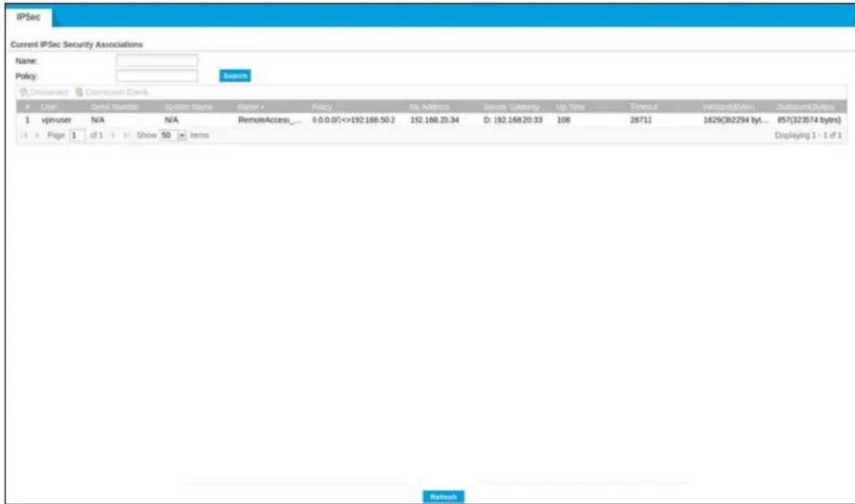Sort by the System Name column header
Viewport: 855px width, 504px height.
pyautogui.click(x=188, y=106)
